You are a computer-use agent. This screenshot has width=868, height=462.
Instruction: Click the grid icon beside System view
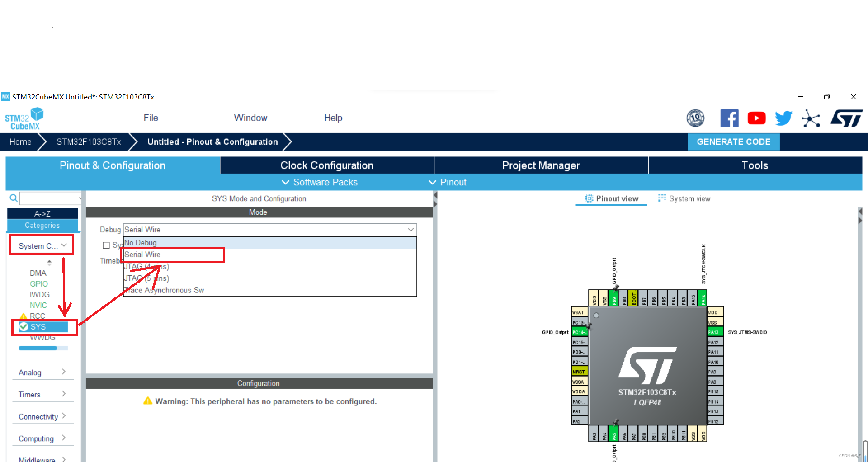pos(662,198)
